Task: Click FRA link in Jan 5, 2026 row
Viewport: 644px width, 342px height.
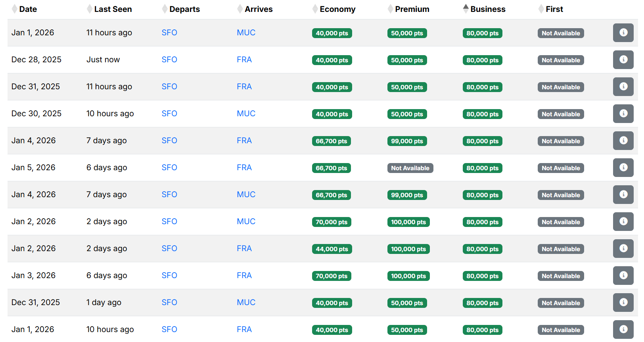Action: pos(244,167)
